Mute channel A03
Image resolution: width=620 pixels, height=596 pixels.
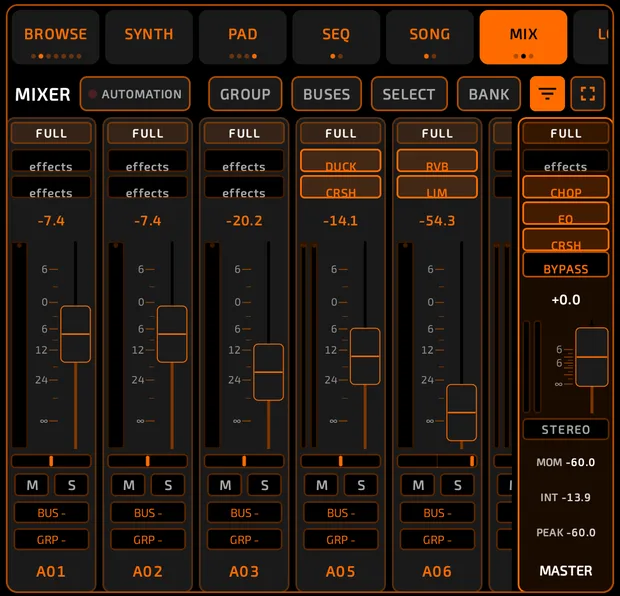(225, 485)
